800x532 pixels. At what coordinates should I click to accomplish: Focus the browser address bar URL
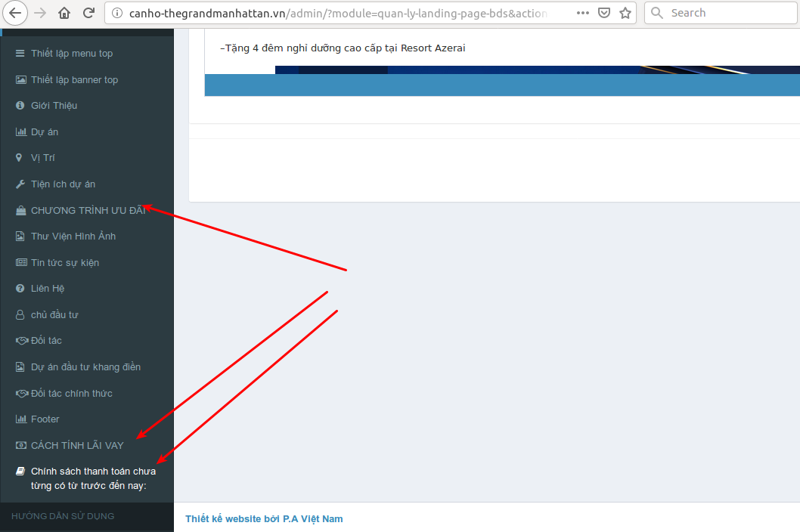click(x=338, y=14)
